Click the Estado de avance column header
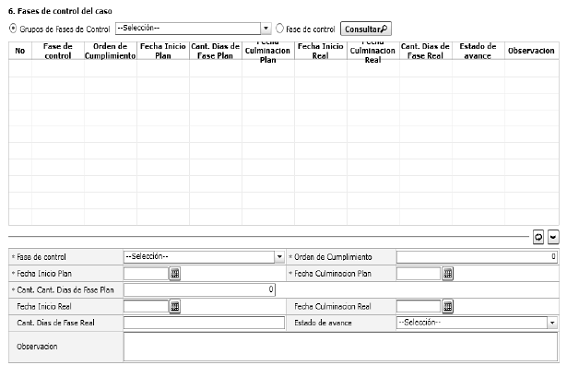 pyautogui.click(x=478, y=51)
